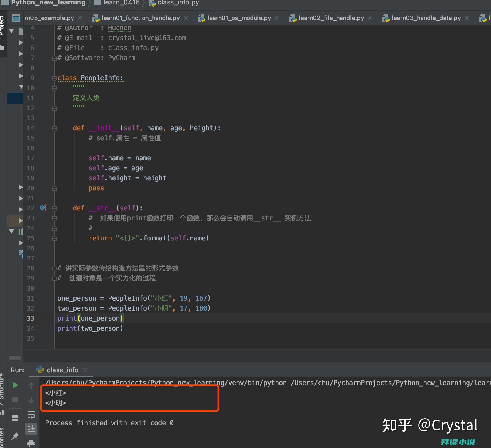Click Python_new_learning in the breadcrumb
This screenshot has width=491, height=448.
tap(48, 3)
